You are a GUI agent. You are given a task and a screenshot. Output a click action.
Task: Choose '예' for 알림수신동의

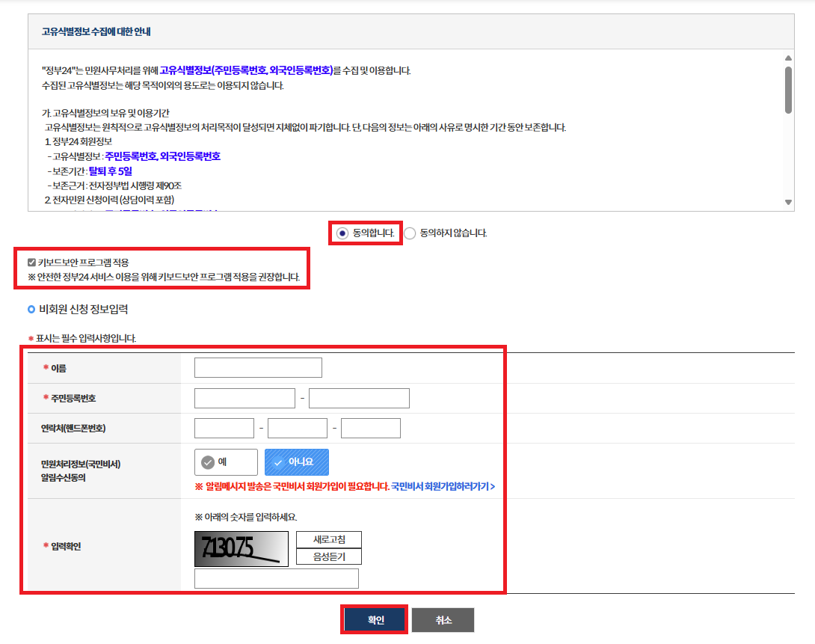pyautogui.click(x=226, y=462)
